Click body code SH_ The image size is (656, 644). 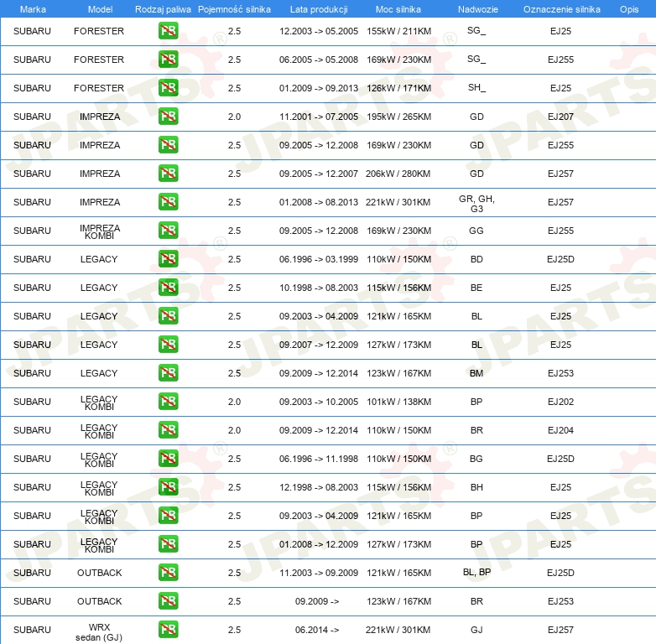click(x=476, y=88)
